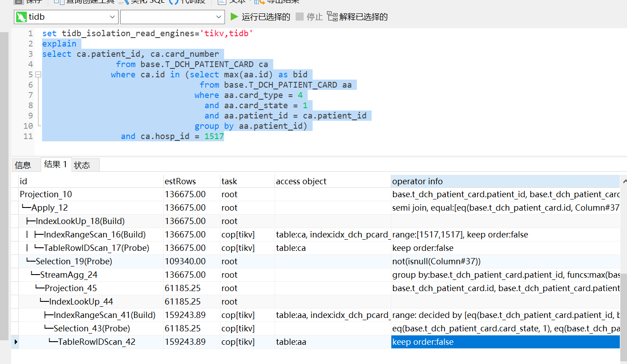The image size is (627, 364).
Task: Click the task column header
Action: tap(247, 181)
